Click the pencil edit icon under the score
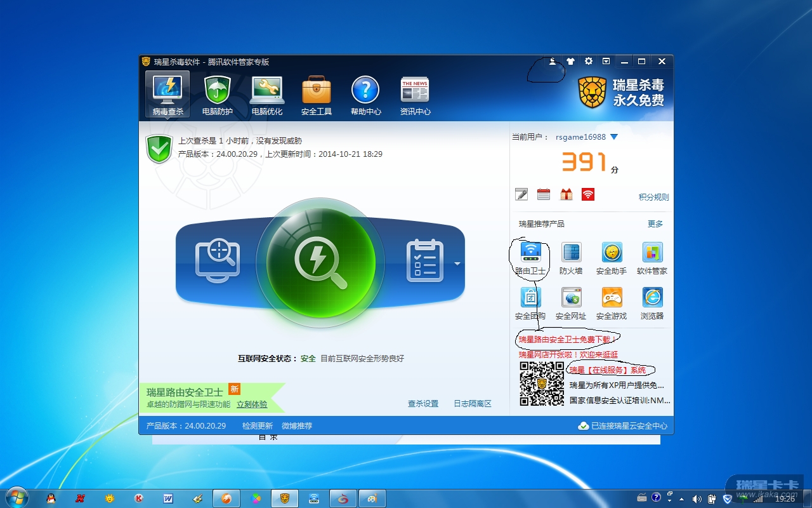The width and height of the screenshot is (812, 508). [521, 194]
